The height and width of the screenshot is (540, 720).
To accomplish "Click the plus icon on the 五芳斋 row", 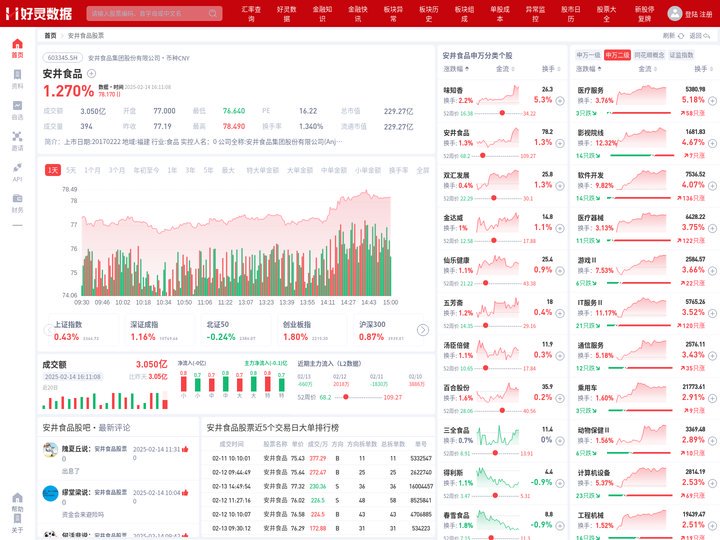I will point(560,313).
